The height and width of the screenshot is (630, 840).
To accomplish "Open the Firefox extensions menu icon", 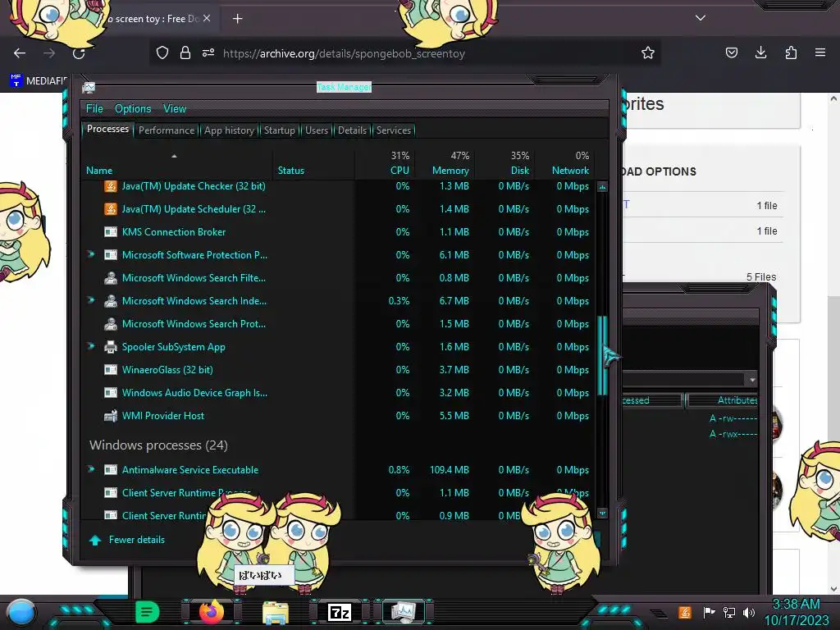I will click(x=791, y=52).
